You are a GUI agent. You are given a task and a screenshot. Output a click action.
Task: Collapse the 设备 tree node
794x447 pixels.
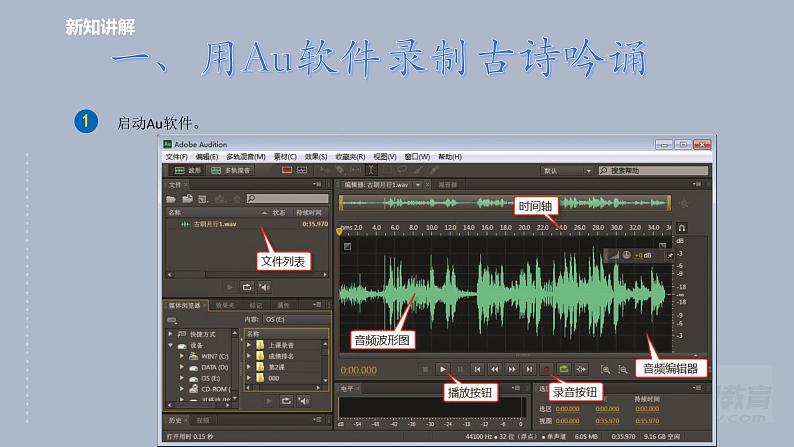point(171,345)
